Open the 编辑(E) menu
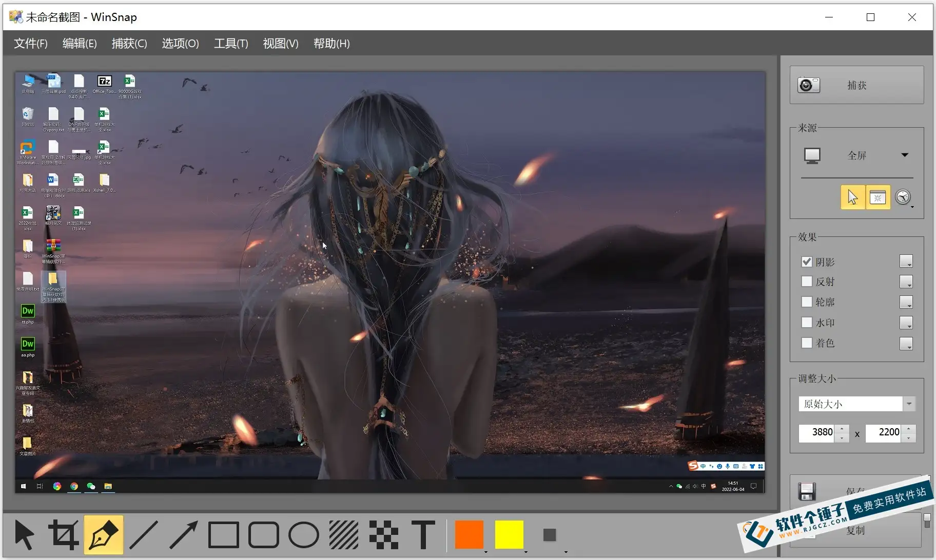 80,44
